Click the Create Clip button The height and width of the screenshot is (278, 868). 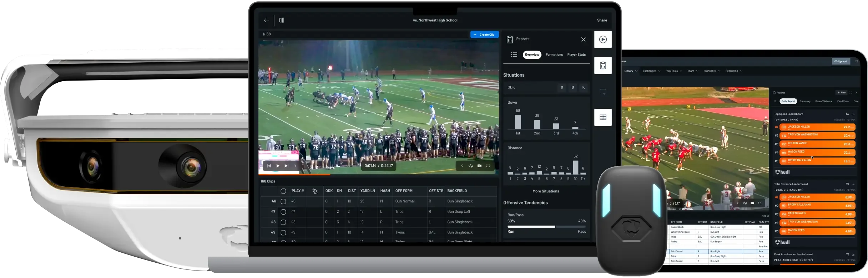(484, 35)
